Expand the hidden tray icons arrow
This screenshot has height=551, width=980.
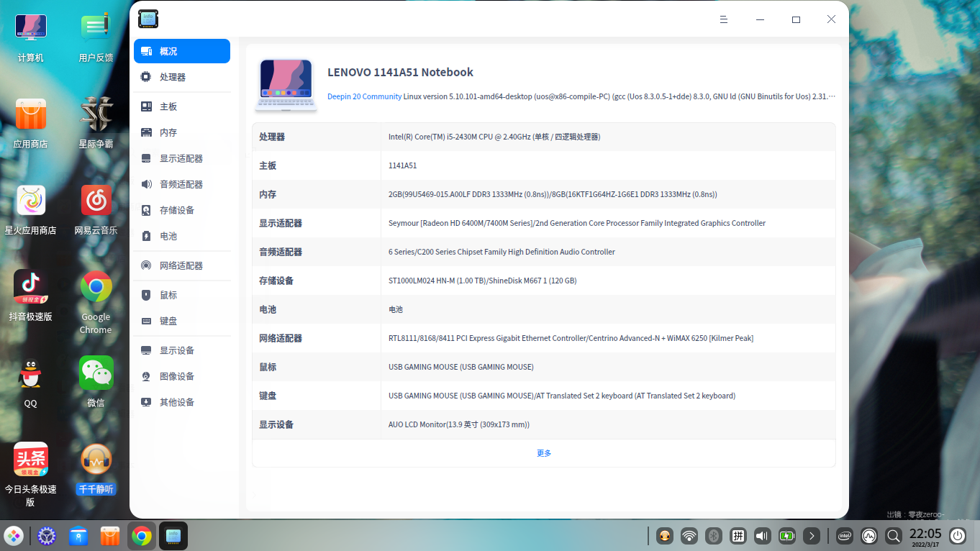click(810, 536)
